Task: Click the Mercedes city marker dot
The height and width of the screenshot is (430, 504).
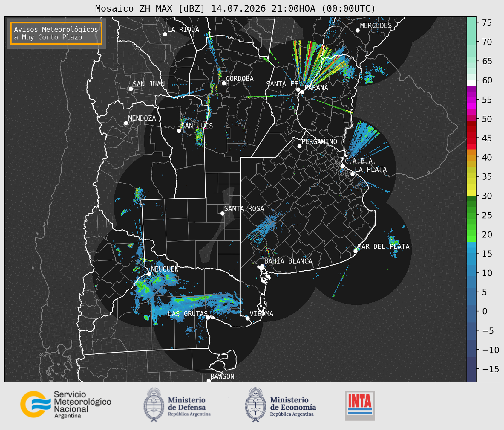Action: pos(358,31)
